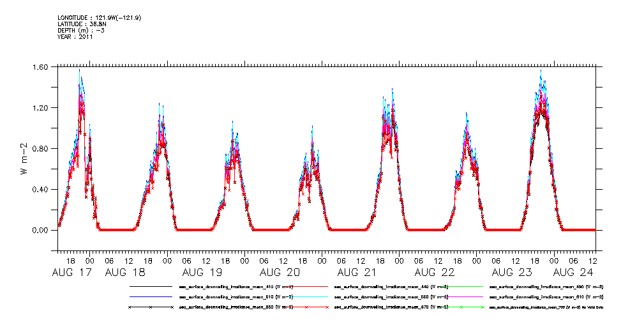Click the AUG 19 date label

[x=203, y=273]
